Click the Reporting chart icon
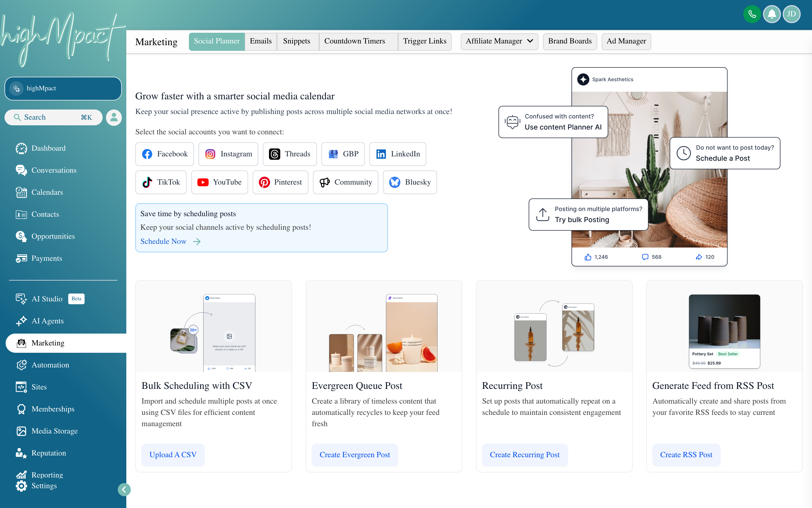812x508 pixels. 21,475
